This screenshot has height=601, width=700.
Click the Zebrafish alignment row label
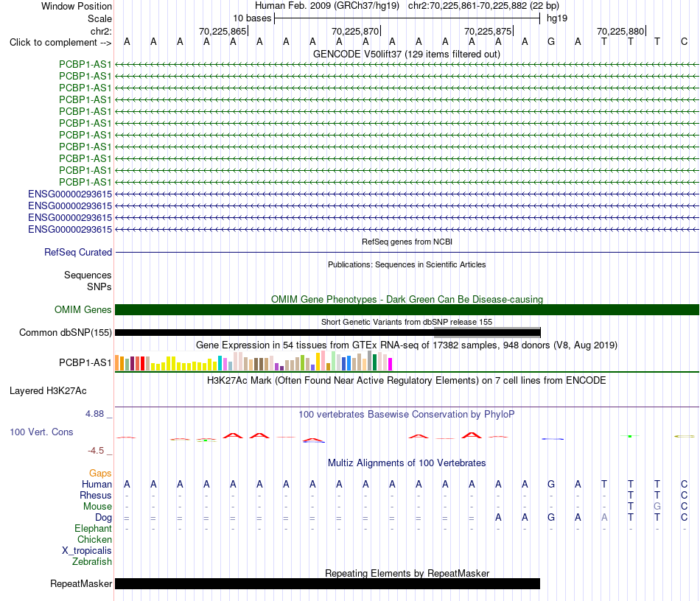coord(92,561)
